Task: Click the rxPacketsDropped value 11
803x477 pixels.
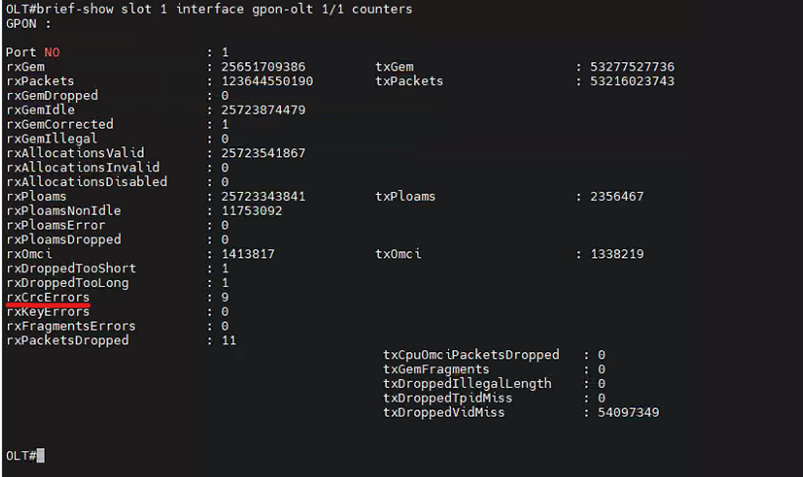Action: tap(229, 341)
